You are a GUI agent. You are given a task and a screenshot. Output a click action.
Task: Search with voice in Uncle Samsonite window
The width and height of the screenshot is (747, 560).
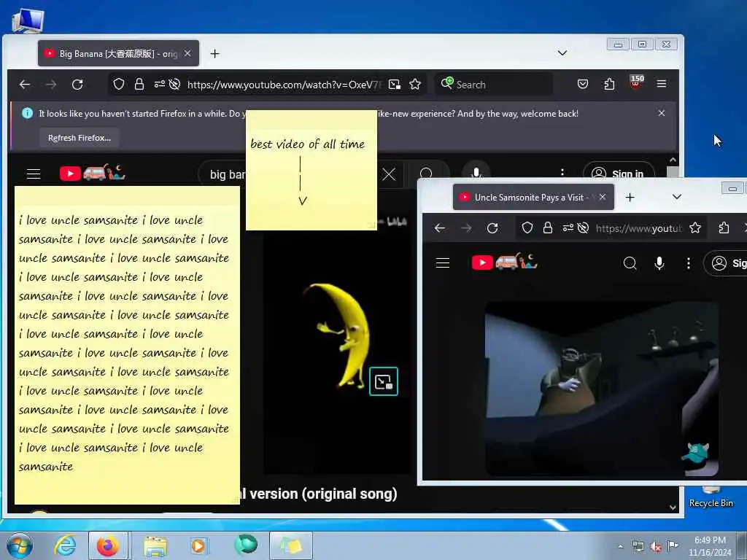click(x=659, y=262)
